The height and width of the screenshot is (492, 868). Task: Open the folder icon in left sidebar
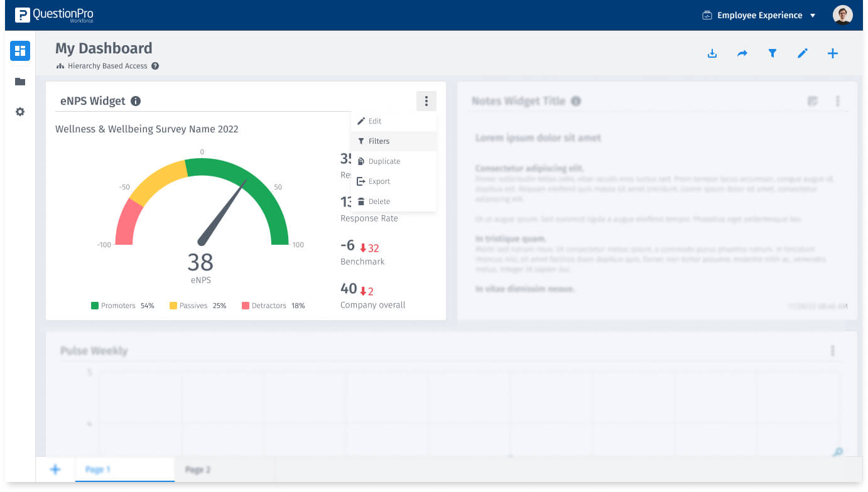pos(20,82)
